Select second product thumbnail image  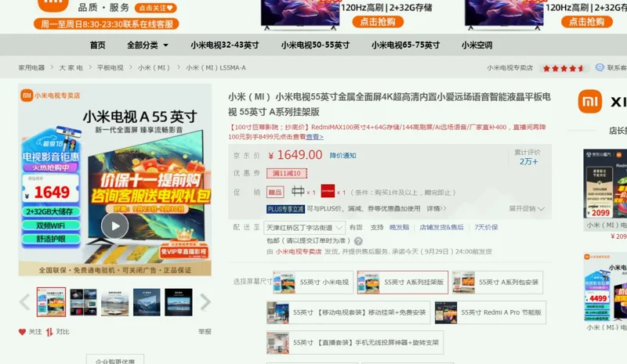click(83, 302)
